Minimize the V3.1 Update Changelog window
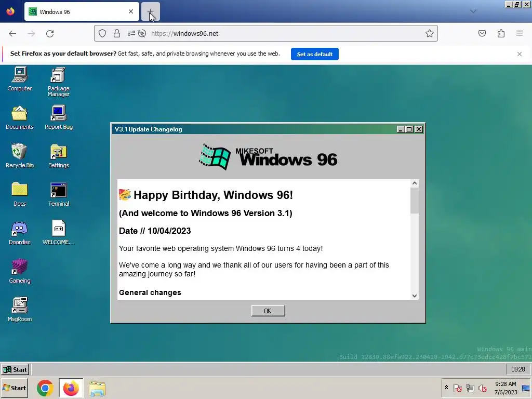 point(401,129)
